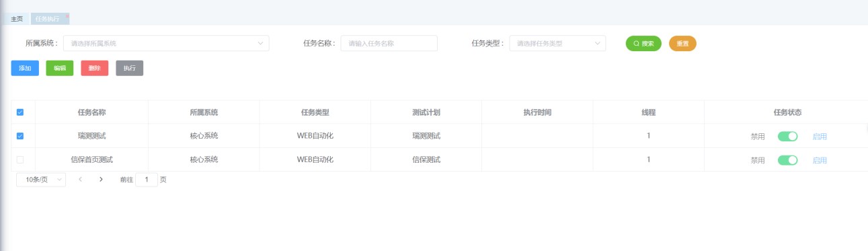
Task: Click the 任务名称 input field
Action: tap(389, 44)
